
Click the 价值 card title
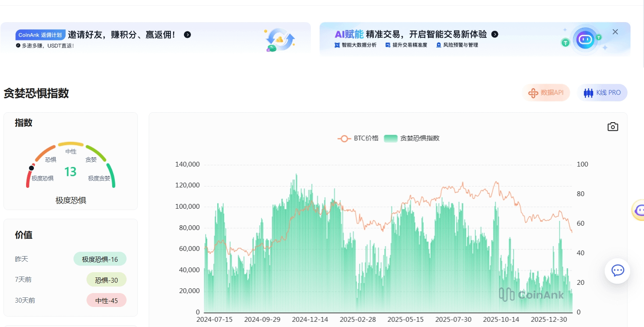23,235
